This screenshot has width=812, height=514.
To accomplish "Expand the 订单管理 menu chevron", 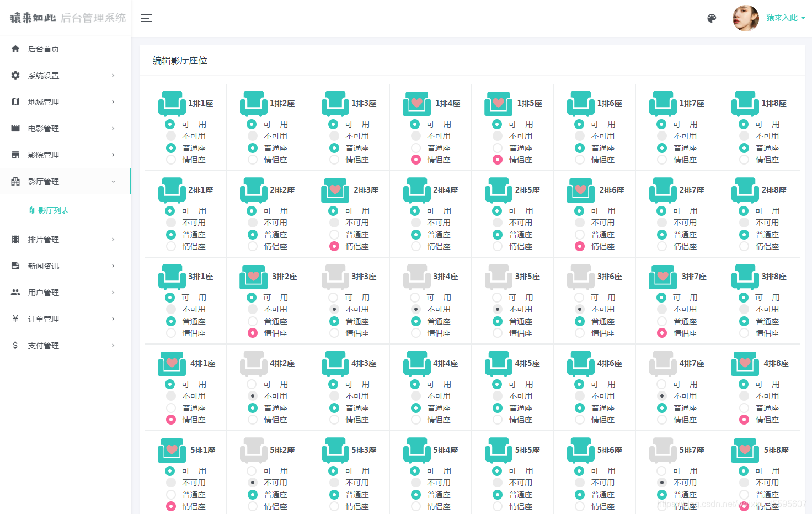I will (x=113, y=319).
